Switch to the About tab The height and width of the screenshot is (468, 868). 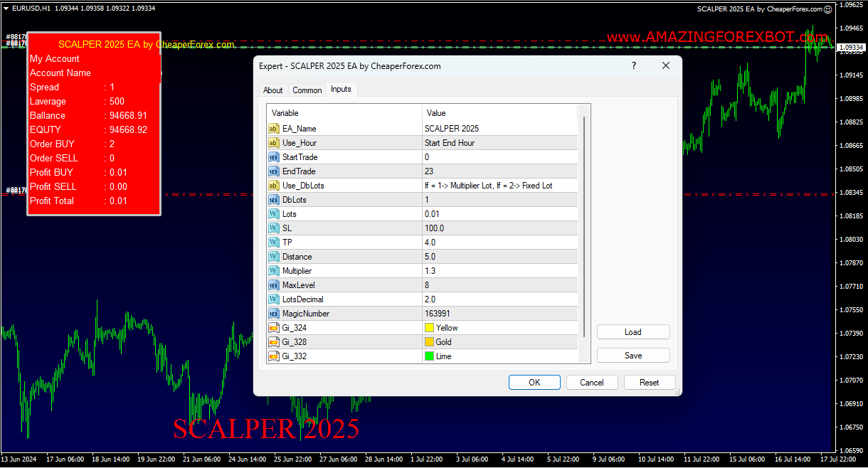tap(272, 90)
